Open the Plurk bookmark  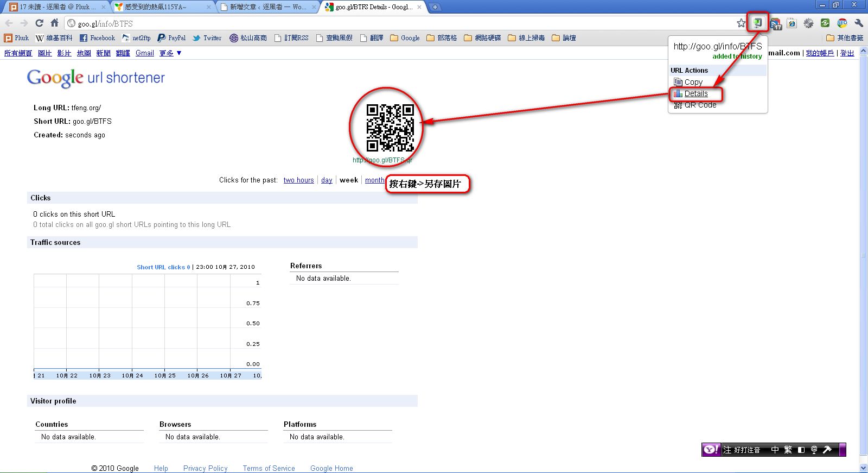pos(16,38)
